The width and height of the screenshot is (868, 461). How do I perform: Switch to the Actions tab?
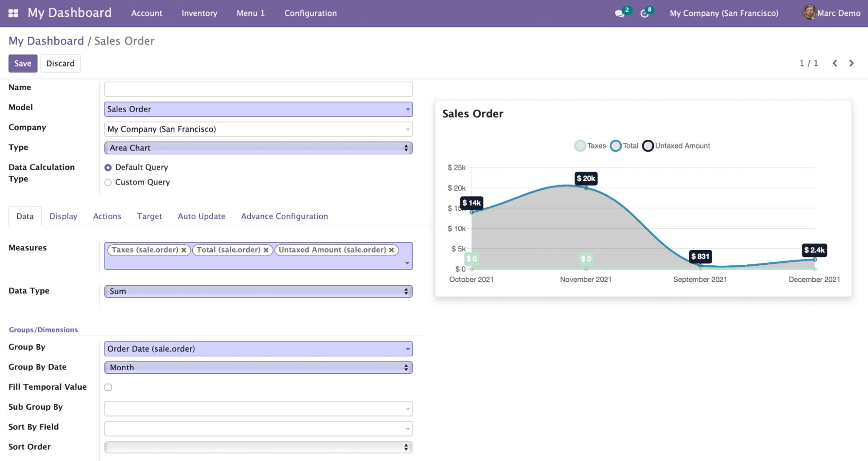107,216
